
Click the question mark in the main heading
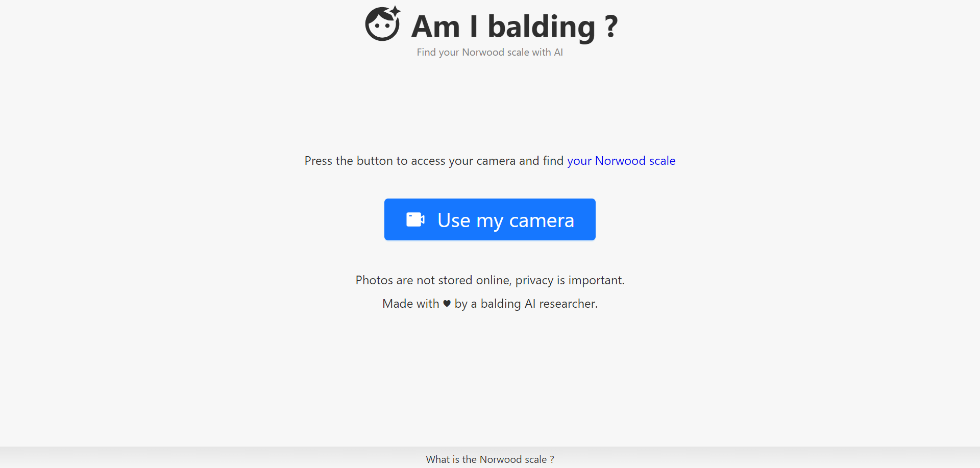[611, 27]
